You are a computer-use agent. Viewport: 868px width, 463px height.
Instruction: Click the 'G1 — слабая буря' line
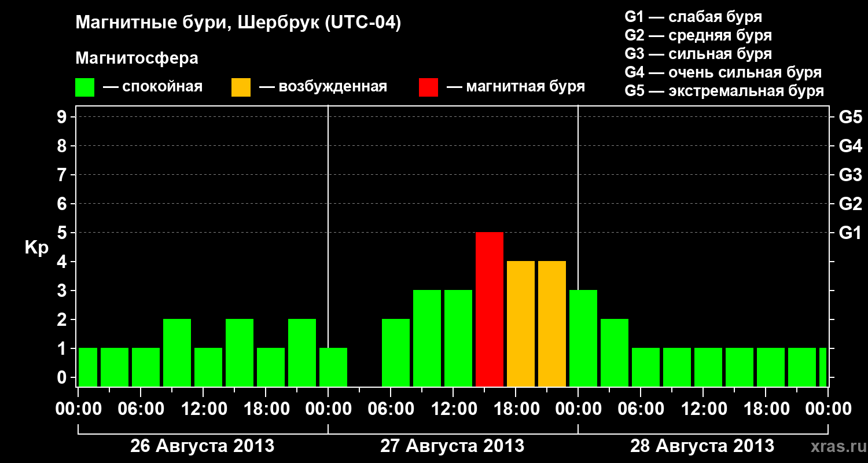693,16
